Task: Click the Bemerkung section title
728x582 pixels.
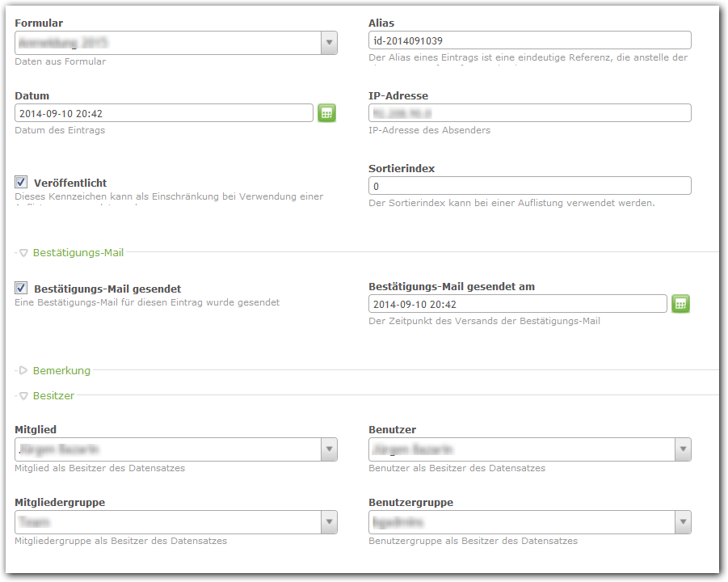Action: click(61, 371)
